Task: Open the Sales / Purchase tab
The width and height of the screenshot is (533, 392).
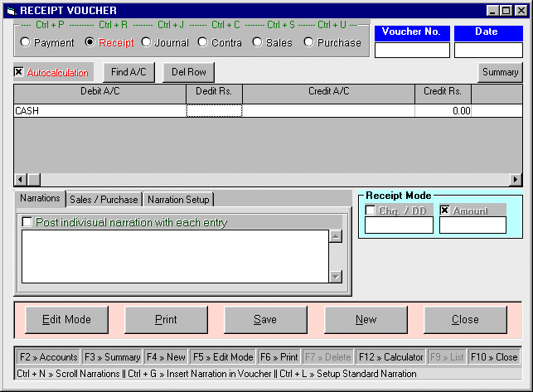Action: 104,199
